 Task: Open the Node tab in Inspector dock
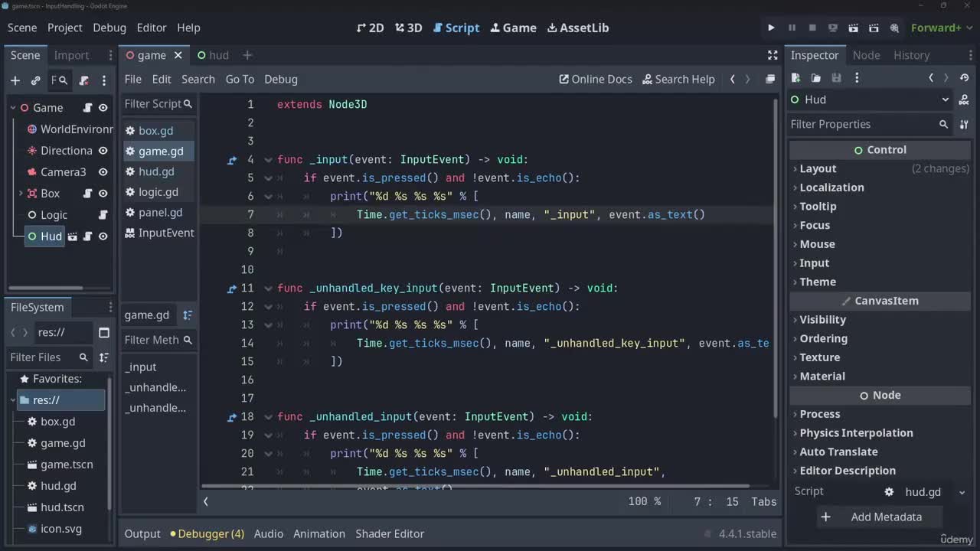866,55
